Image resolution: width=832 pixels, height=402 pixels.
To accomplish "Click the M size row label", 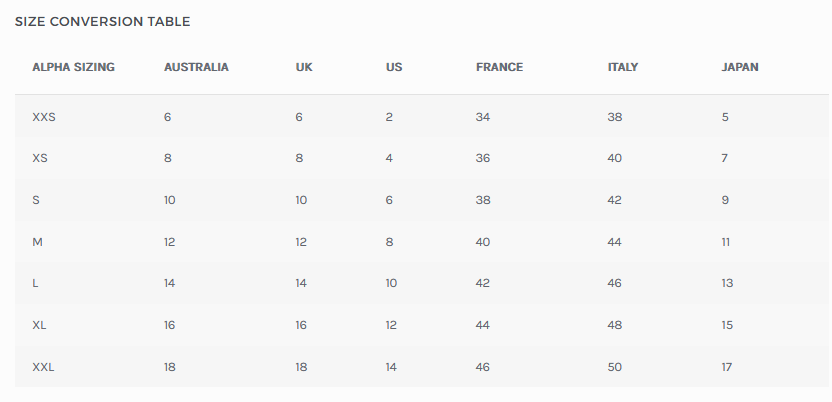I will pos(37,242).
